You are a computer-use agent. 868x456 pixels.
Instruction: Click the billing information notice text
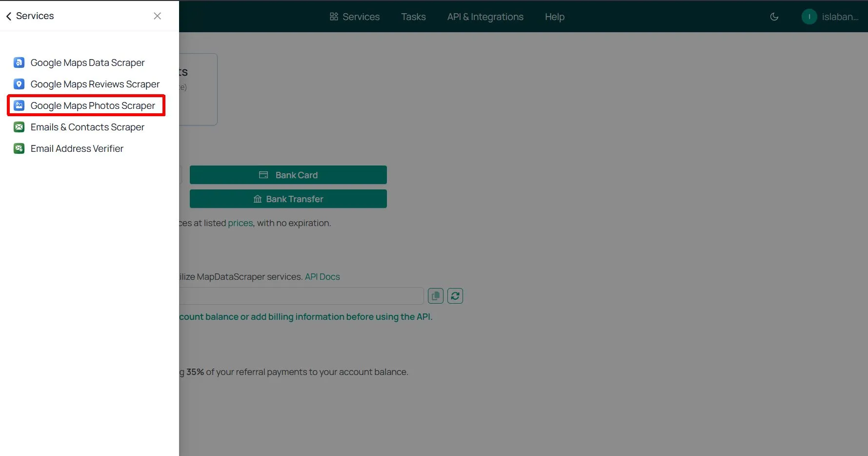tap(305, 317)
